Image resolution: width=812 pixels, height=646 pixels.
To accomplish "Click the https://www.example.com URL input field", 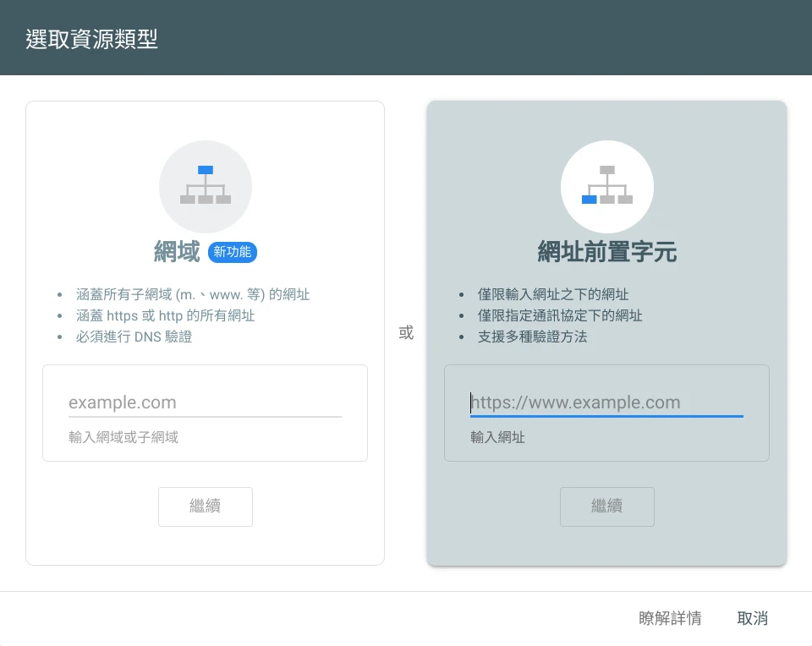I will pyautogui.click(x=606, y=402).
